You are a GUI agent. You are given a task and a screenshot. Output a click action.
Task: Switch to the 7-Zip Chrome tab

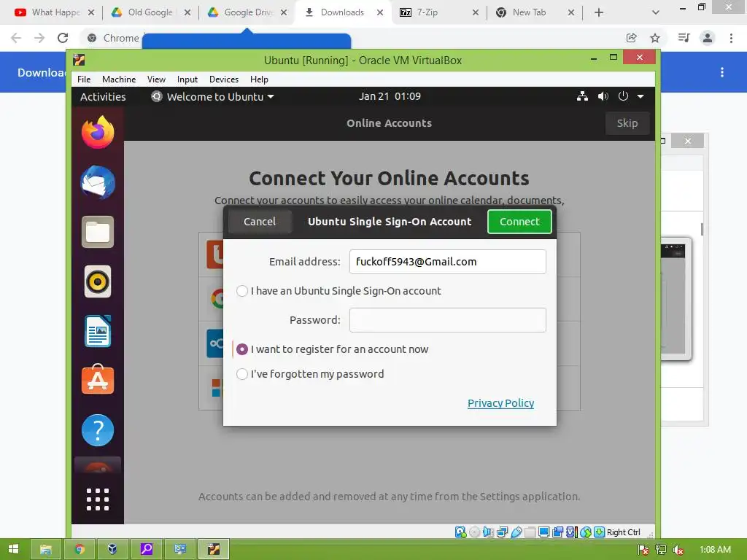point(438,12)
